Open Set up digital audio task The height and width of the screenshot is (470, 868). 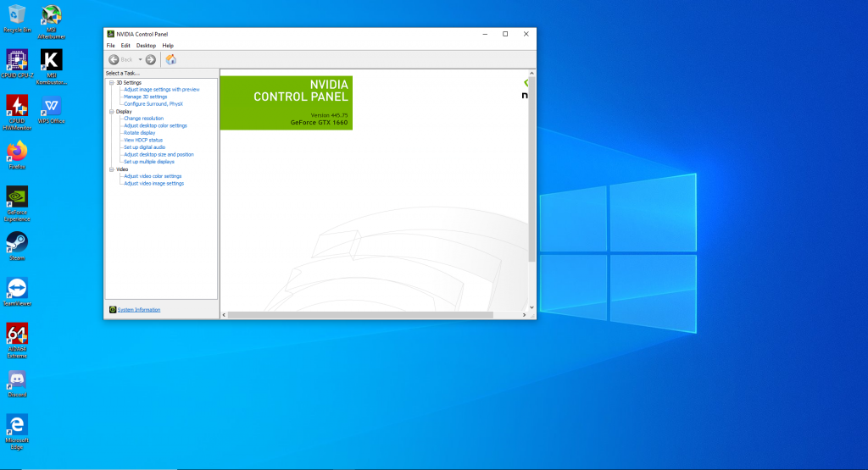click(x=144, y=147)
